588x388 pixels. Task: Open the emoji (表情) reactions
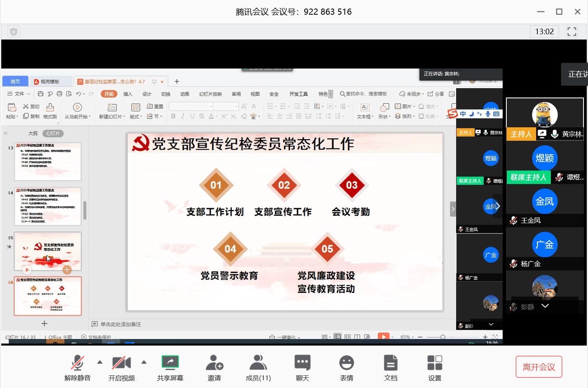click(347, 363)
